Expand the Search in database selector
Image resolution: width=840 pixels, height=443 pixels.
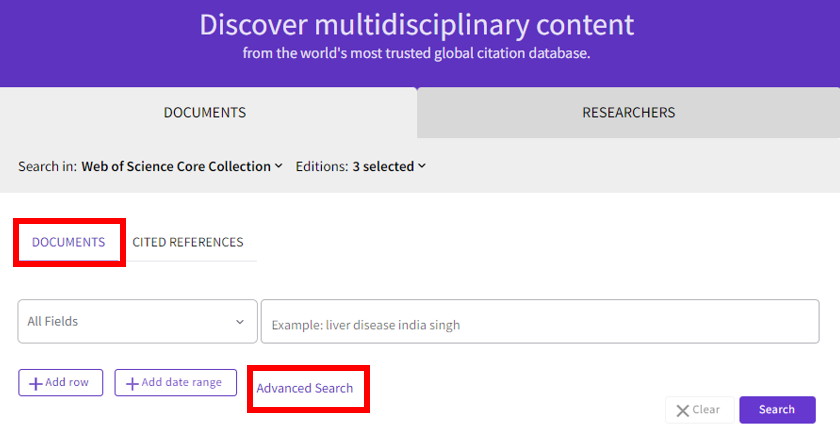coord(182,167)
